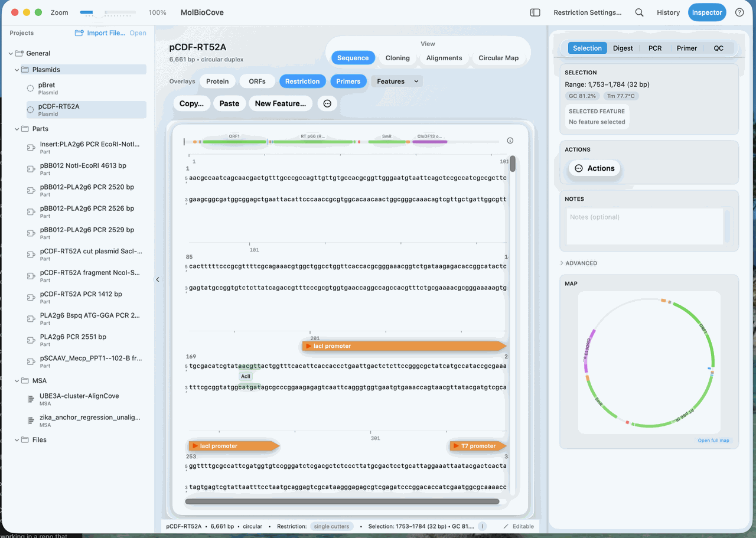Image resolution: width=756 pixels, height=538 pixels.
Task: Click the info icon above the sequence ruler
Action: point(510,141)
